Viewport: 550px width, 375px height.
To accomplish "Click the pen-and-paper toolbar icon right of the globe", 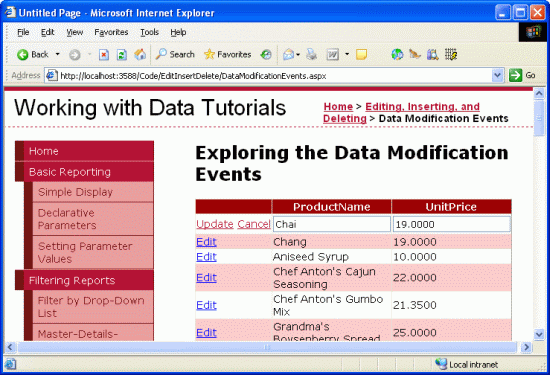I will [415, 54].
